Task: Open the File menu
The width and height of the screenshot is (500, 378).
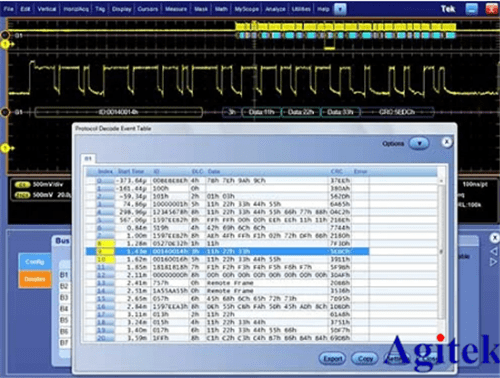Action: tap(8, 9)
